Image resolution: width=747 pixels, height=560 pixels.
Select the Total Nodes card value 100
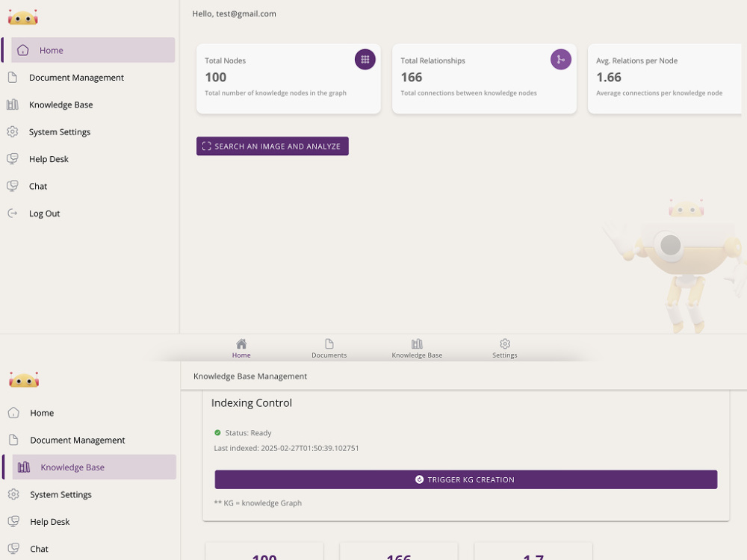[x=215, y=77]
